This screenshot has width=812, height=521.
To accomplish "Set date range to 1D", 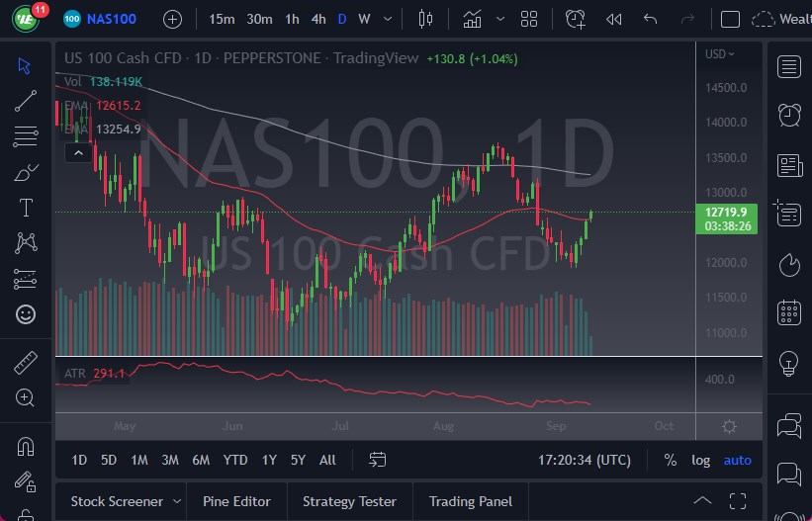I will 79,460.
